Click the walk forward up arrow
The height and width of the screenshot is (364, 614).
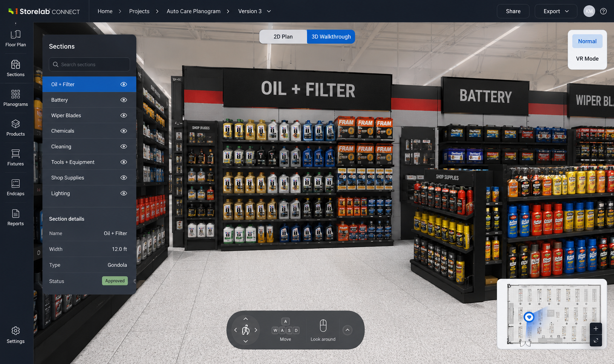coord(245,319)
